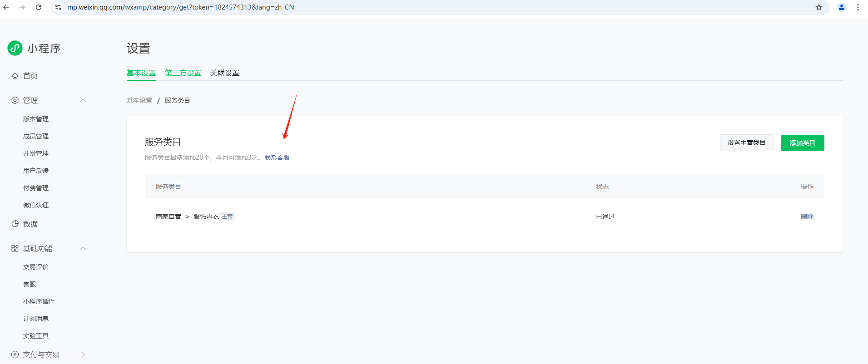Click the 支付与交易 yen icon
This screenshot has height=364, width=868.
(x=15, y=354)
